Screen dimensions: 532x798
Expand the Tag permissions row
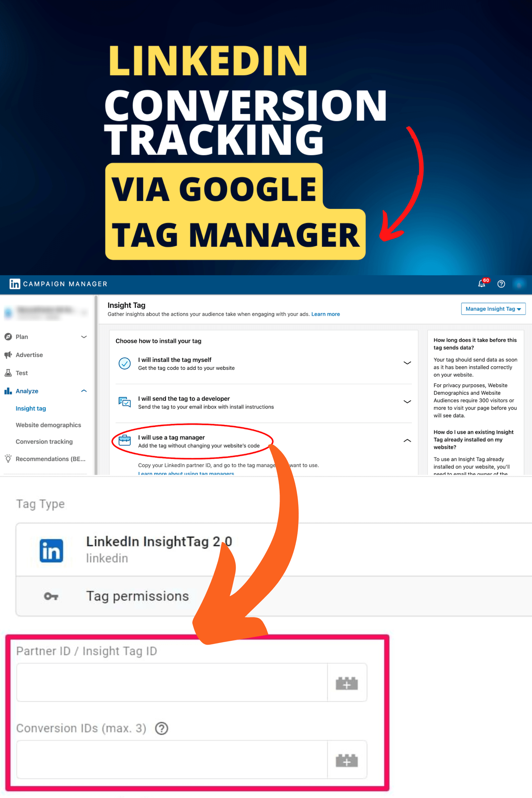coord(273,596)
